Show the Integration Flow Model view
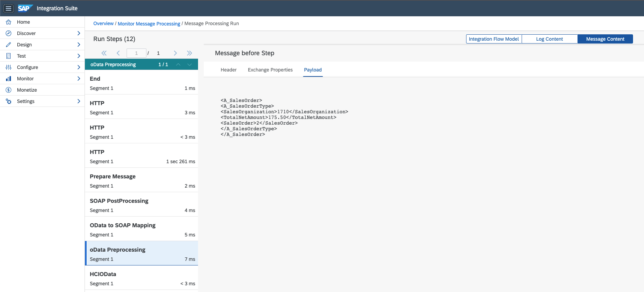 pyautogui.click(x=494, y=39)
